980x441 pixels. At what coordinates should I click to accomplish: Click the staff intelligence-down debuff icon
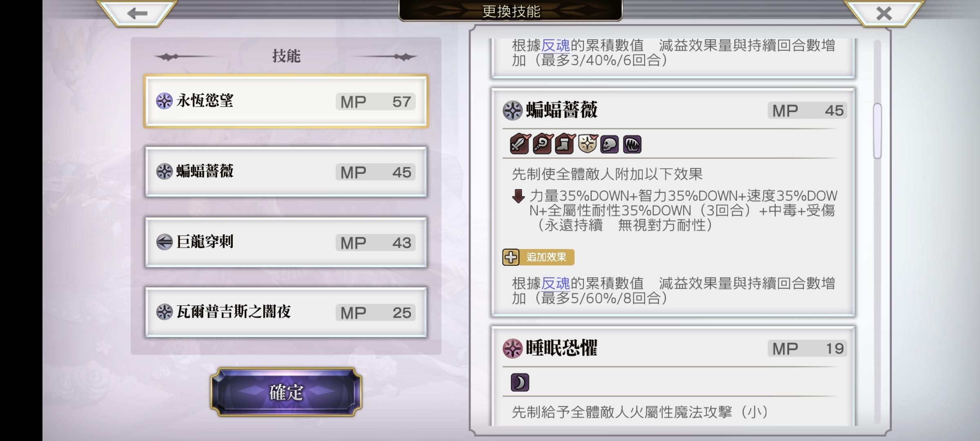pyautogui.click(x=542, y=144)
